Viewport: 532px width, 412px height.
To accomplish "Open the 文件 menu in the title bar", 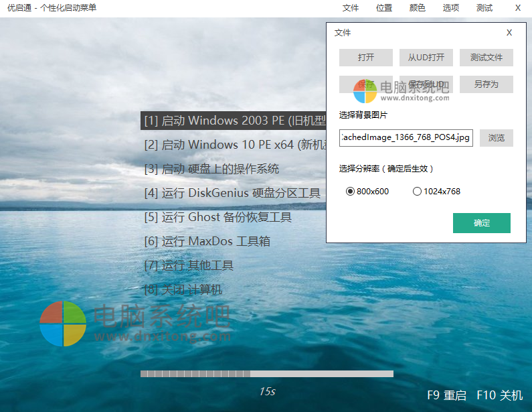I will pyautogui.click(x=350, y=8).
